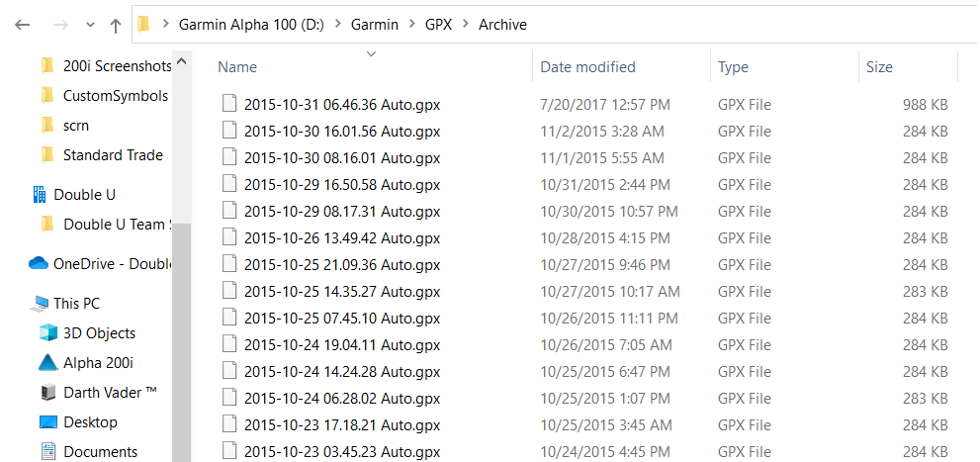Viewport: 980px width, 462px height.
Task: Open the CustomSymbols folder in the sidebar
Action: pos(116,96)
